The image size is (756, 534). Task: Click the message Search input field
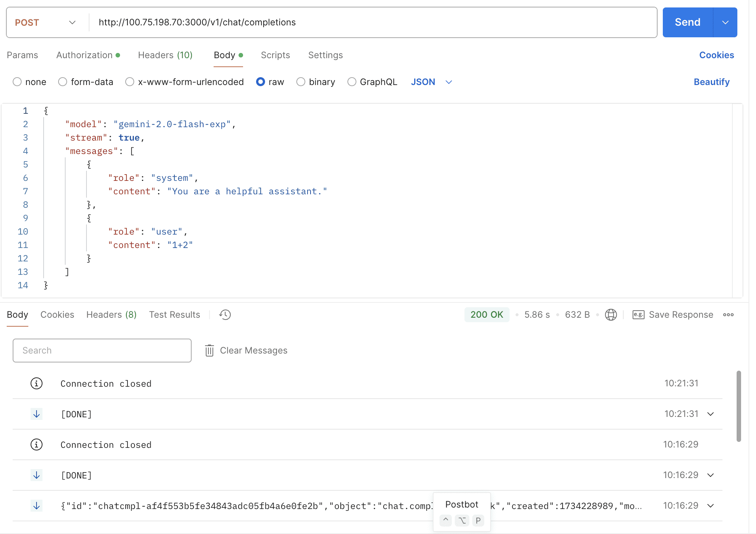tap(102, 351)
